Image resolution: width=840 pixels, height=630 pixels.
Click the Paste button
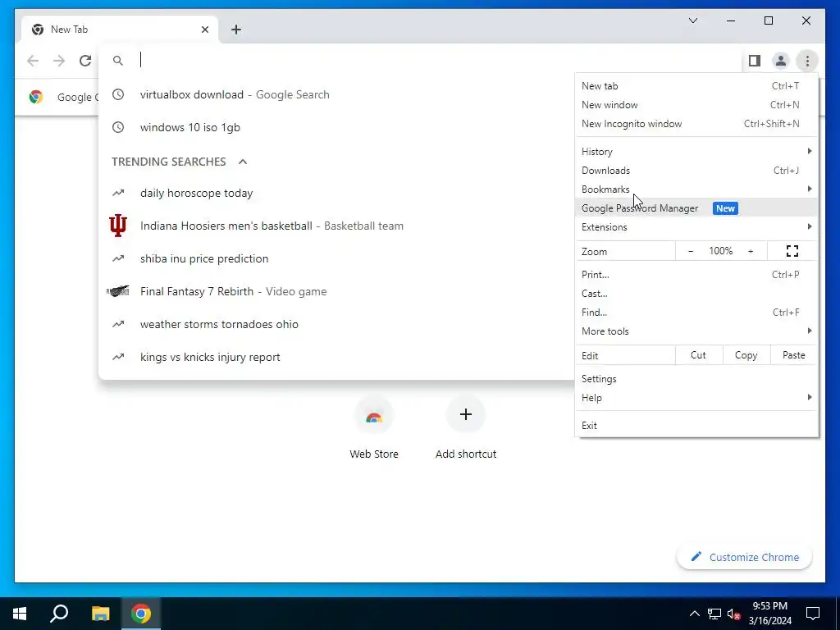pyautogui.click(x=793, y=355)
